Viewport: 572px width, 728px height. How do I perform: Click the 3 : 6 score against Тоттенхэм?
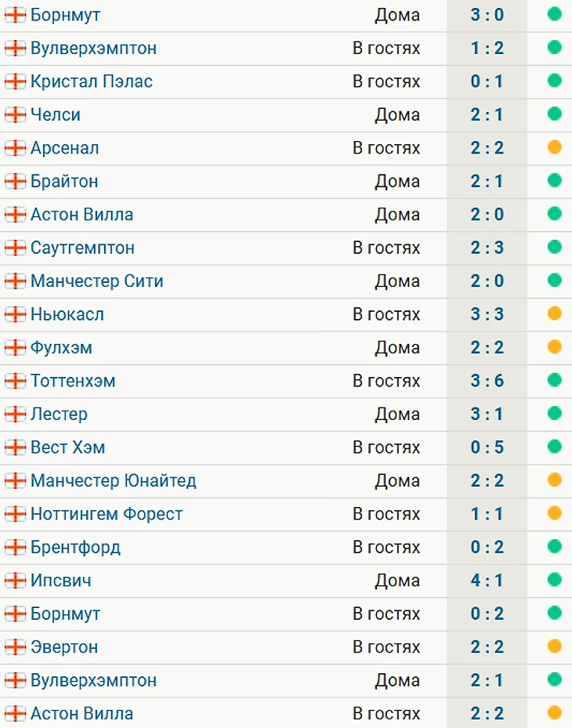[x=487, y=381]
